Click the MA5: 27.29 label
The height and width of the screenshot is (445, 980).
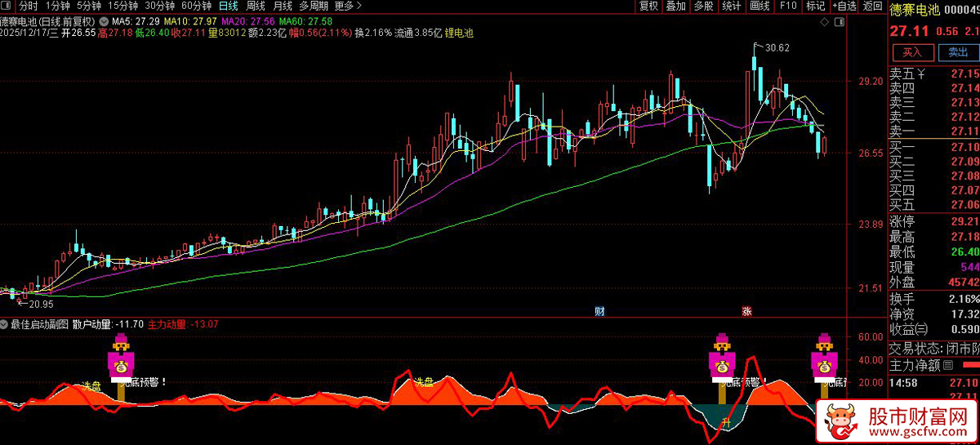pyautogui.click(x=135, y=20)
